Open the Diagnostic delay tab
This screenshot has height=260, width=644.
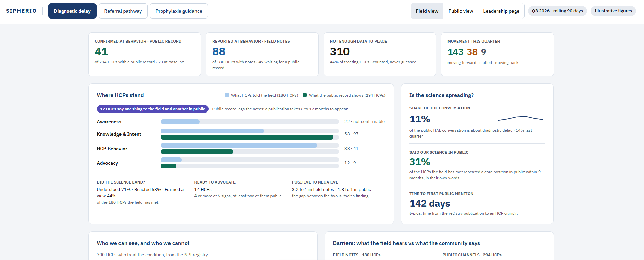pyautogui.click(x=72, y=11)
